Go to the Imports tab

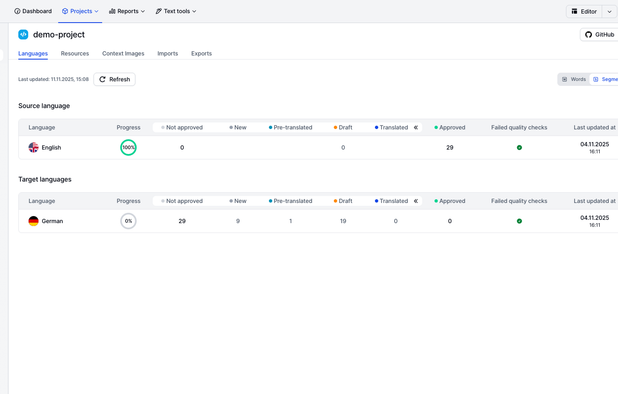168,54
